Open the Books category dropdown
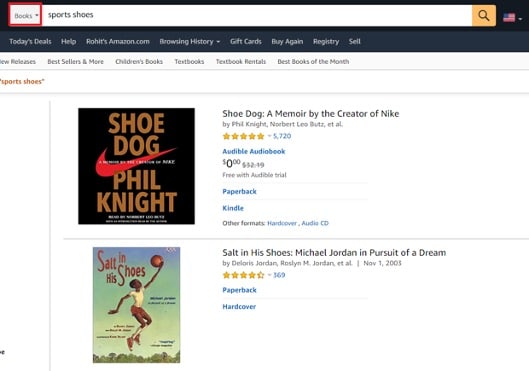Screen dimensions: 529x371 (x=26, y=16)
